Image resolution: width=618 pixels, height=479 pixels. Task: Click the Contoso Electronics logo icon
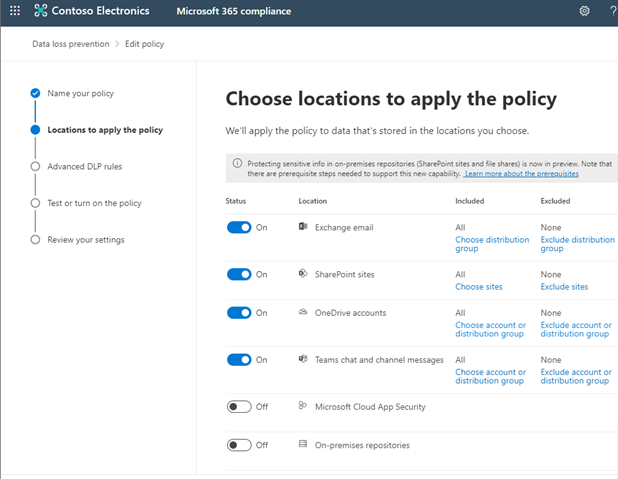tap(41, 11)
